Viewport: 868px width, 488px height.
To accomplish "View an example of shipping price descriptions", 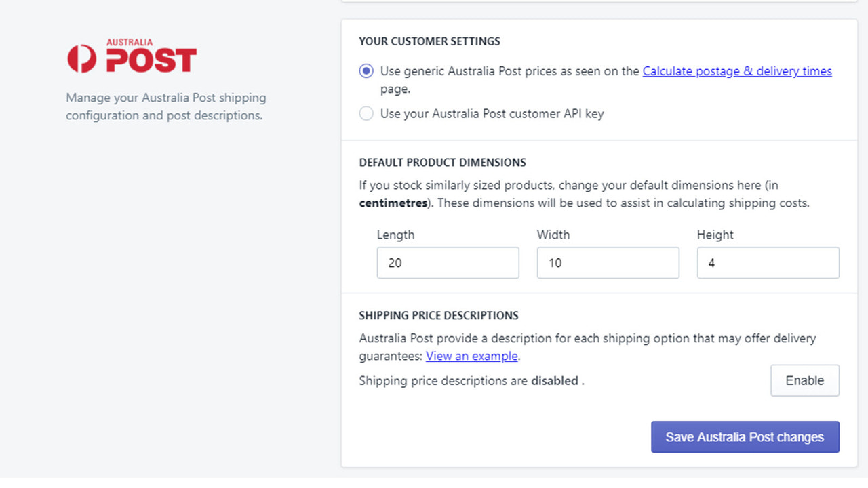I will [x=472, y=356].
